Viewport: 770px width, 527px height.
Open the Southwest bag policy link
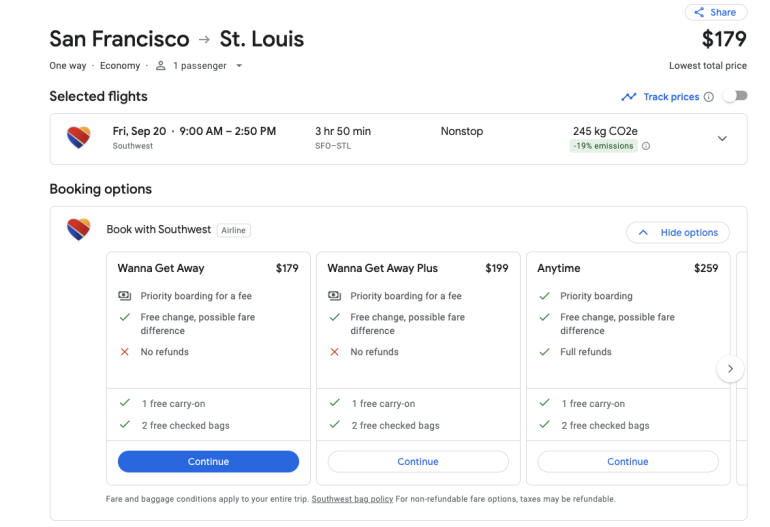(352, 499)
